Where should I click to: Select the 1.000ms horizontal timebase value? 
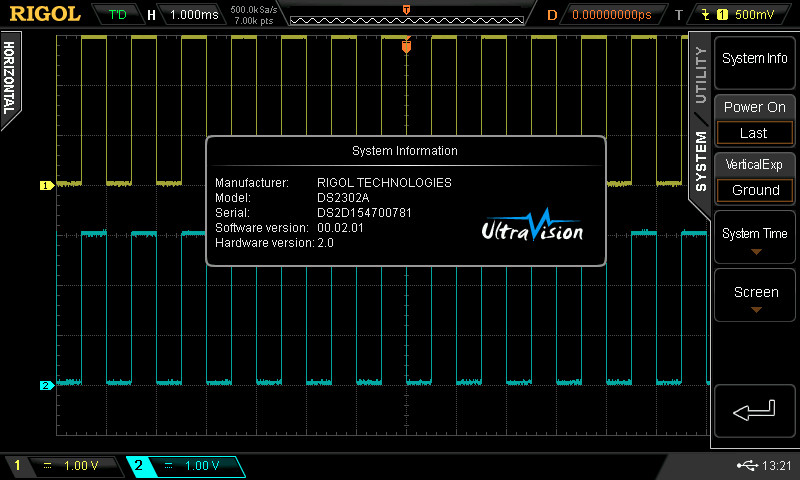point(194,15)
